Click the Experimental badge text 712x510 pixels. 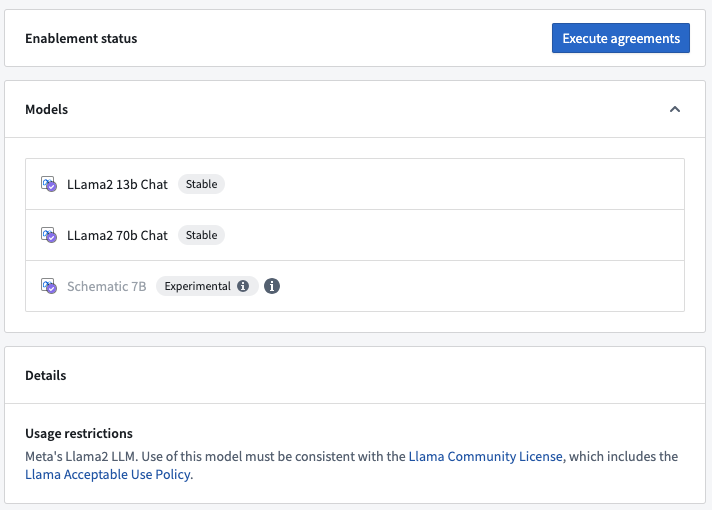[x=198, y=286]
